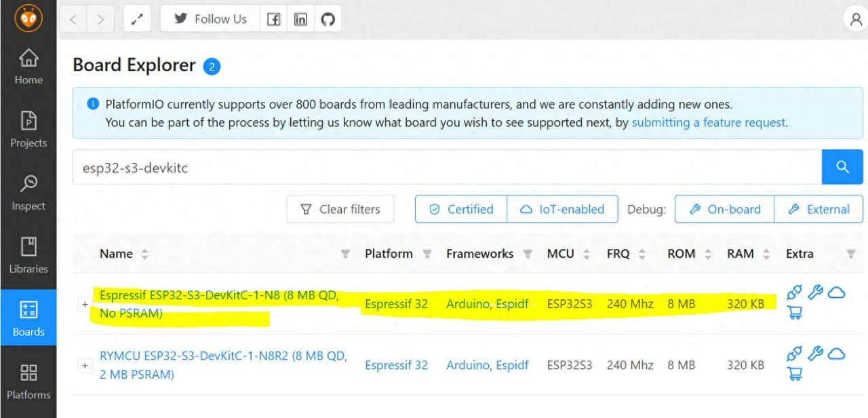Click cloud icon on RYMCU board row
The height and width of the screenshot is (418, 868).
point(837,354)
